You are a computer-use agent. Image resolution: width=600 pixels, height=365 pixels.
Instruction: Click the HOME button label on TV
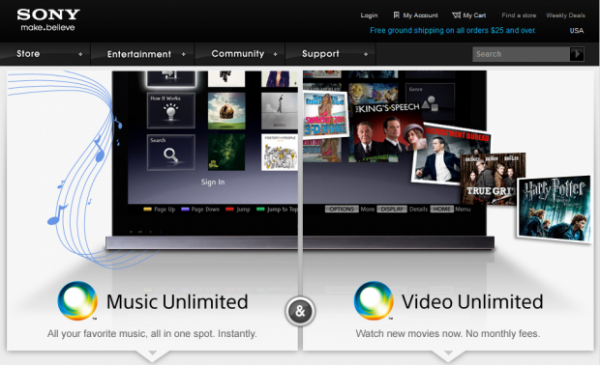tap(442, 209)
